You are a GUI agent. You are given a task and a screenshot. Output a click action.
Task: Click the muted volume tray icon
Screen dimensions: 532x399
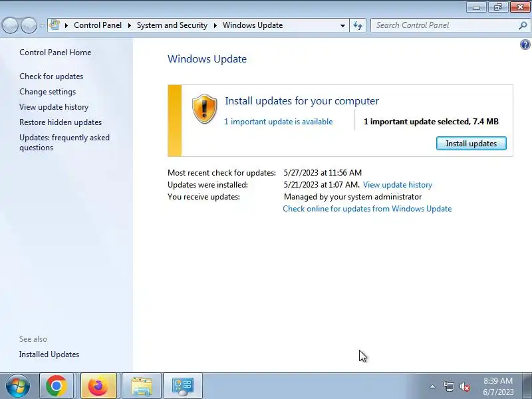[464, 386]
